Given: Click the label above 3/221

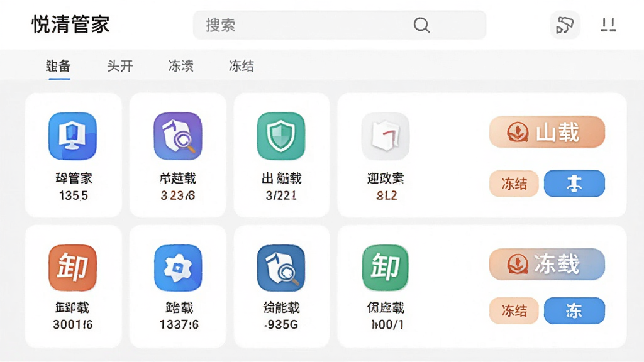Looking at the screenshot, I should tap(281, 178).
